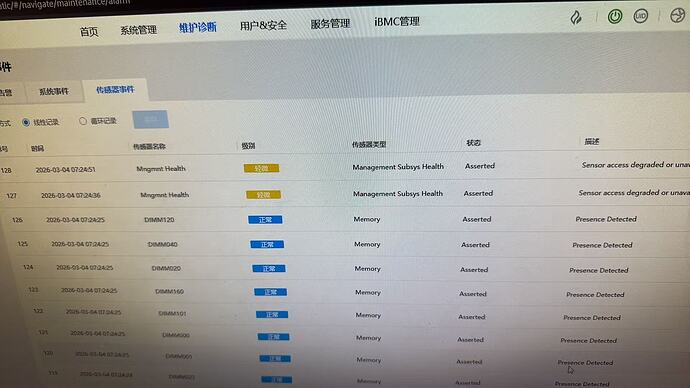Open the 维护诊断 menu
This screenshot has width=690, height=388.
pos(198,27)
